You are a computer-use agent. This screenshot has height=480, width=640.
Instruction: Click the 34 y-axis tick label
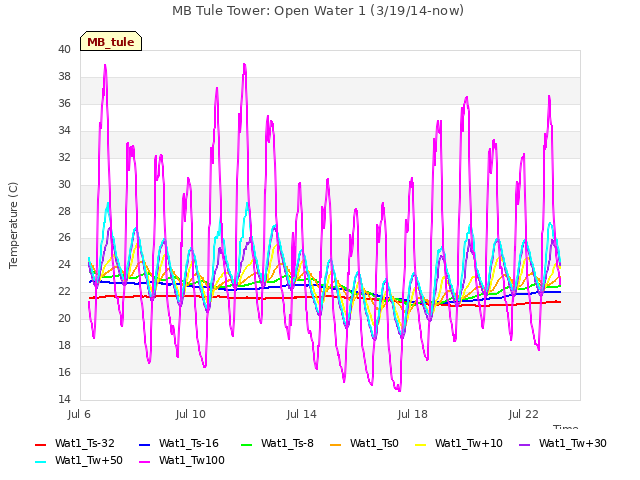64,131
